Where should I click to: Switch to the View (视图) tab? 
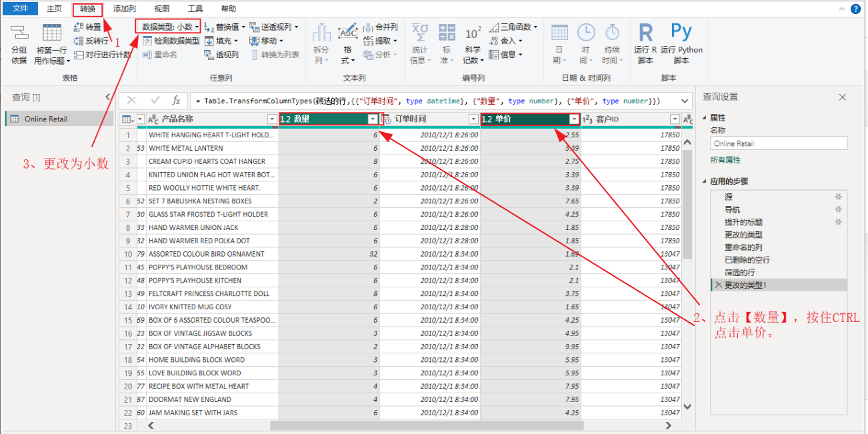tap(161, 9)
